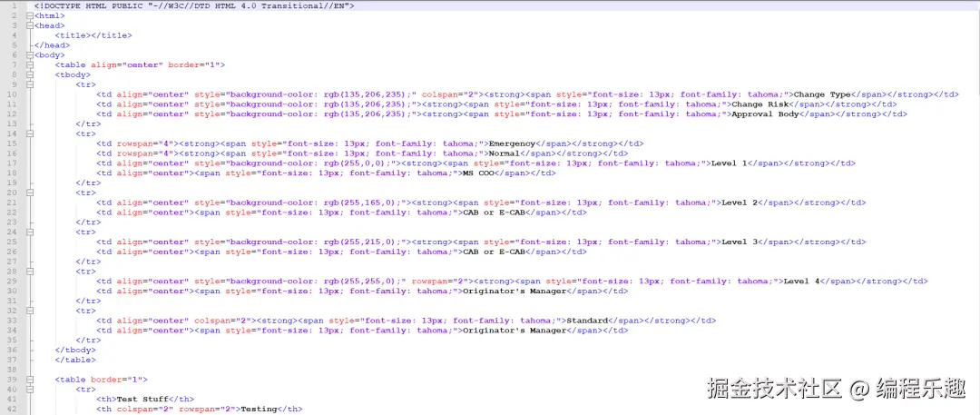Click the closing head tag on line 5
Screen dimensions: 980x415
53,45
